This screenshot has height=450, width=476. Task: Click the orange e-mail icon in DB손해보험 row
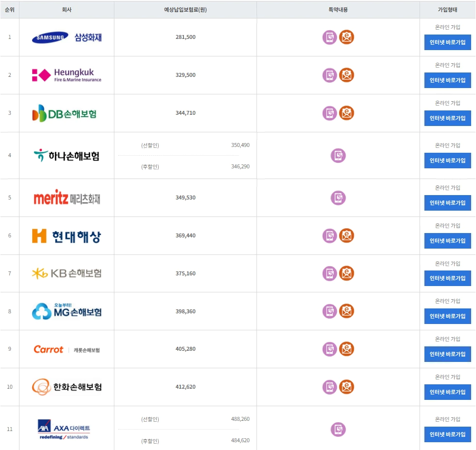(x=347, y=113)
